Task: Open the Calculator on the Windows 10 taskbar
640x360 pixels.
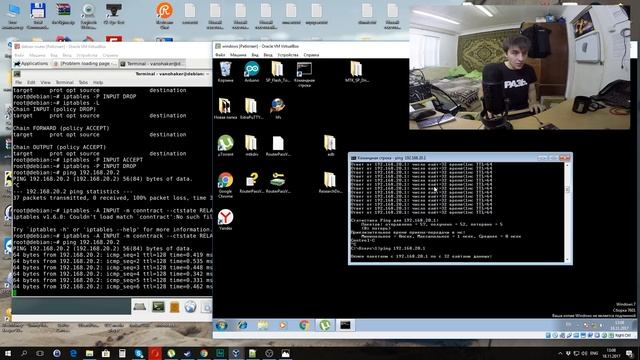Action: [122, 353]
